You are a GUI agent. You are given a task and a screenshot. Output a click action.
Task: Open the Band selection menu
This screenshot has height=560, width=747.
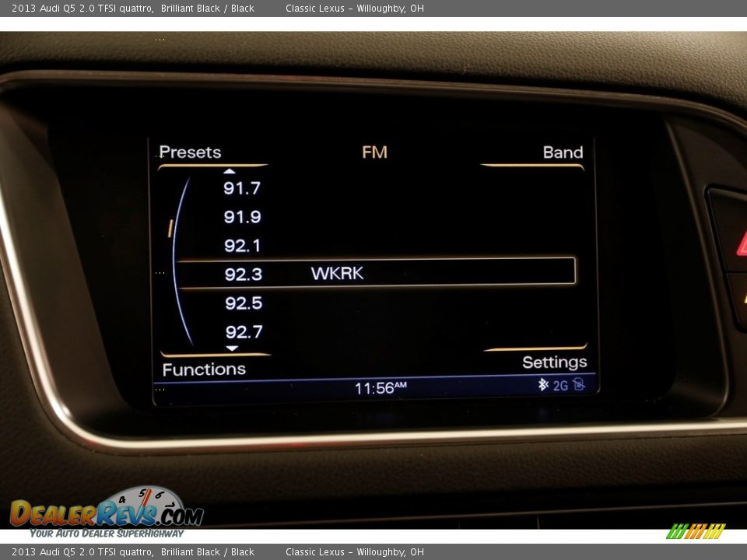[562, 152]
